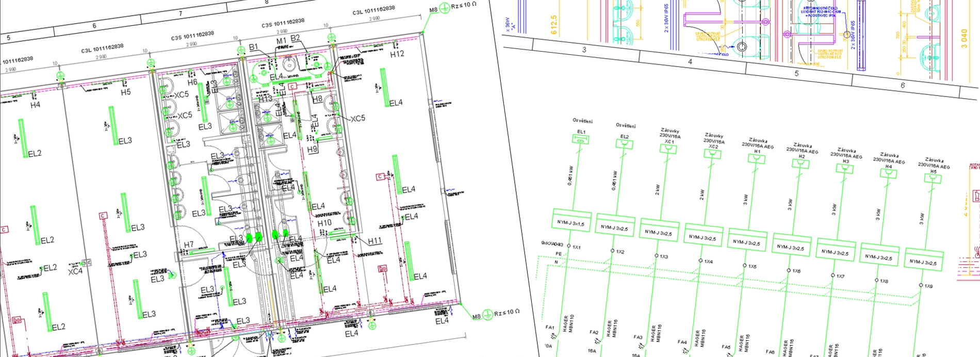Screen dimensions: 980x357
Task: Select the B1 label on floor plan
Action: pos(253,47)
